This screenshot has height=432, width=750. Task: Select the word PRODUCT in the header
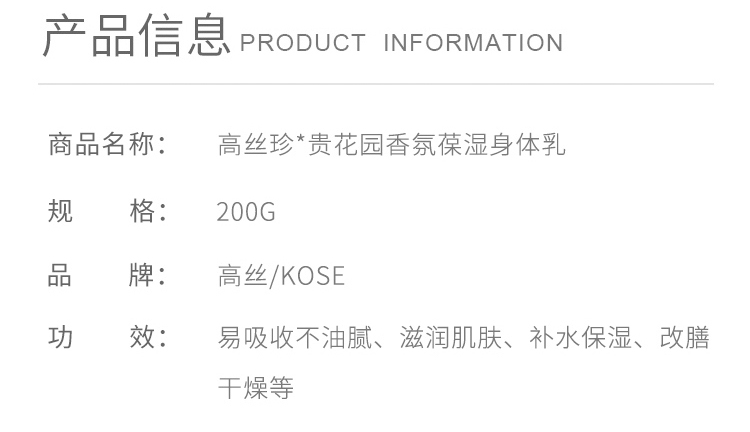coord(303,43)
